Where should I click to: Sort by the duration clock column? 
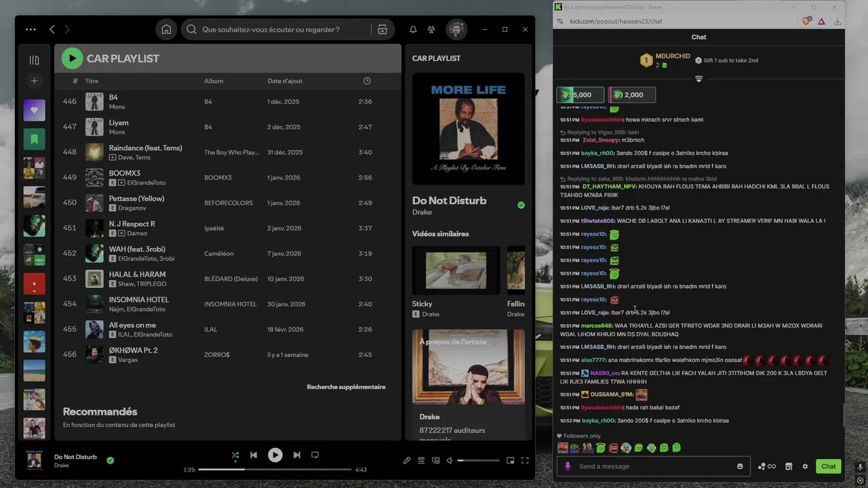[367, 81]
